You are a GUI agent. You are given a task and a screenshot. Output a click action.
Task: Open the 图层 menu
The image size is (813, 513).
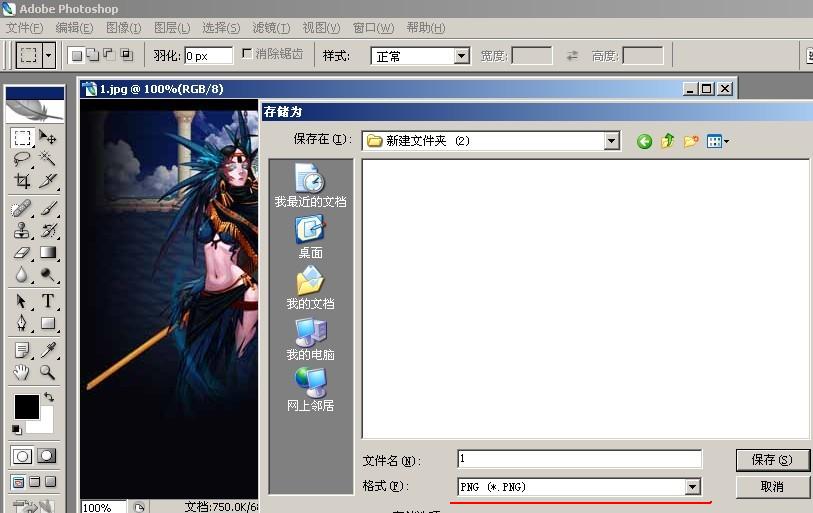(172, 27)
